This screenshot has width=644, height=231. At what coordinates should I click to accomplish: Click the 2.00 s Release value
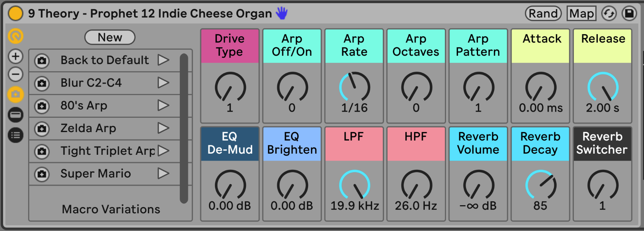coord(603,108)
